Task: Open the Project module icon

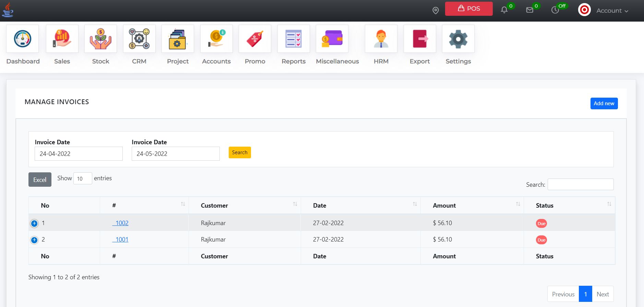Action: point(178,39)
